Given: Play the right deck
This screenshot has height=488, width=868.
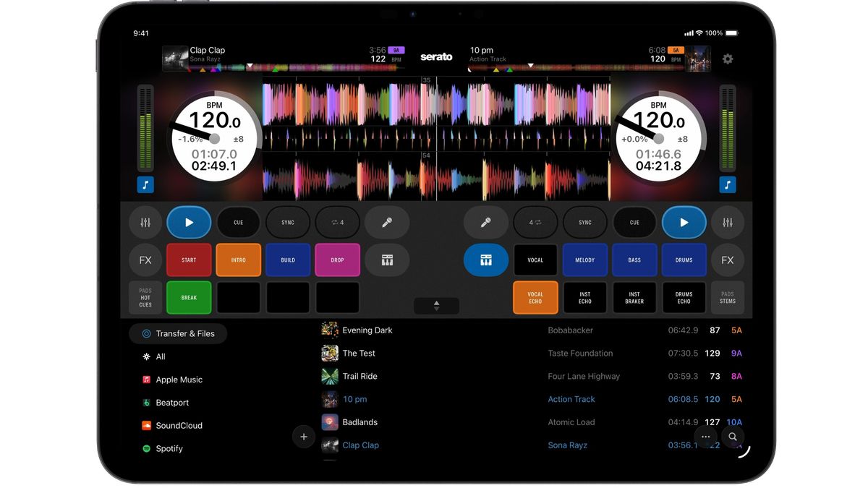Looking at the screenshot, I should click(x=684, y=223).
